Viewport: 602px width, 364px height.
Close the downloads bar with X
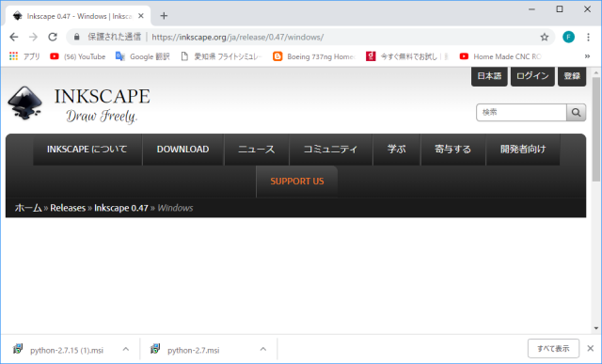591,349
